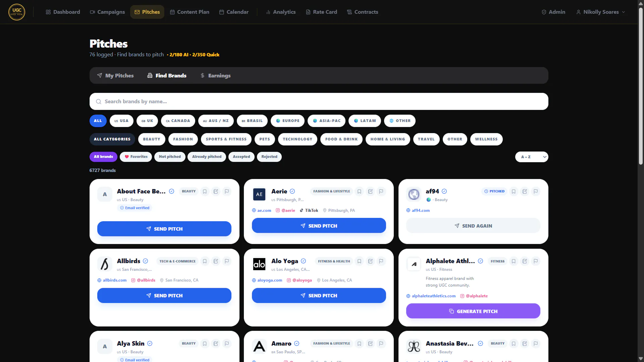Switch to the Earnings tab
The image size is (644, 362).
click(x=216, y=76)
